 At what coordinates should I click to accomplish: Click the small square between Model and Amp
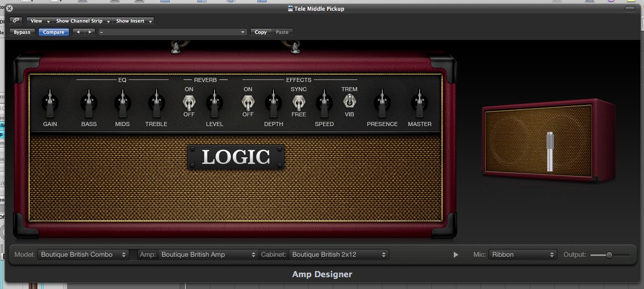tap(133, 255)
